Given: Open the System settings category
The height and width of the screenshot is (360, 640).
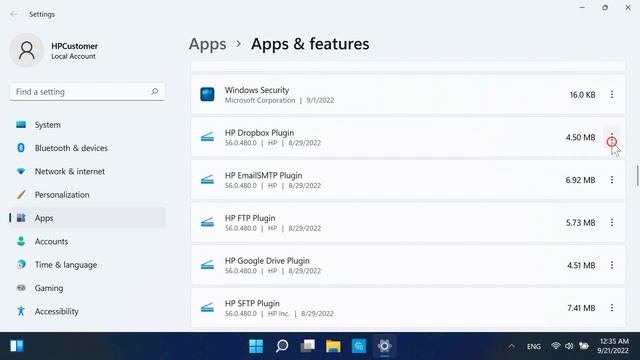Looking at the screenshot, I should [87, 125].
